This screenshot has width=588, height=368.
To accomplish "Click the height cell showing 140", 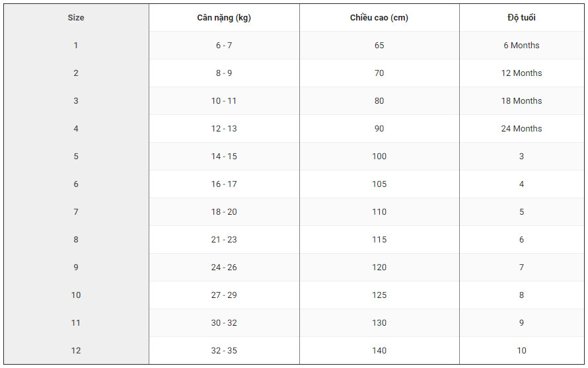I will pyautogui.click(x=379, y=351).
